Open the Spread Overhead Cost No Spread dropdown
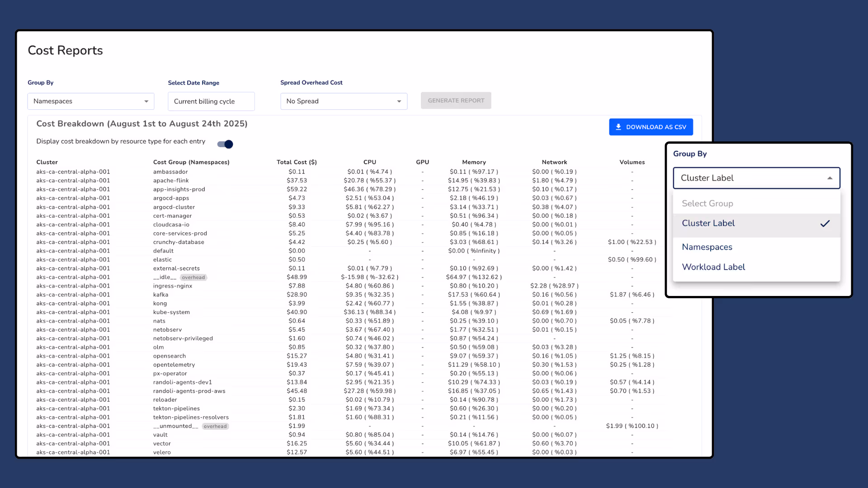 (344, 101)
